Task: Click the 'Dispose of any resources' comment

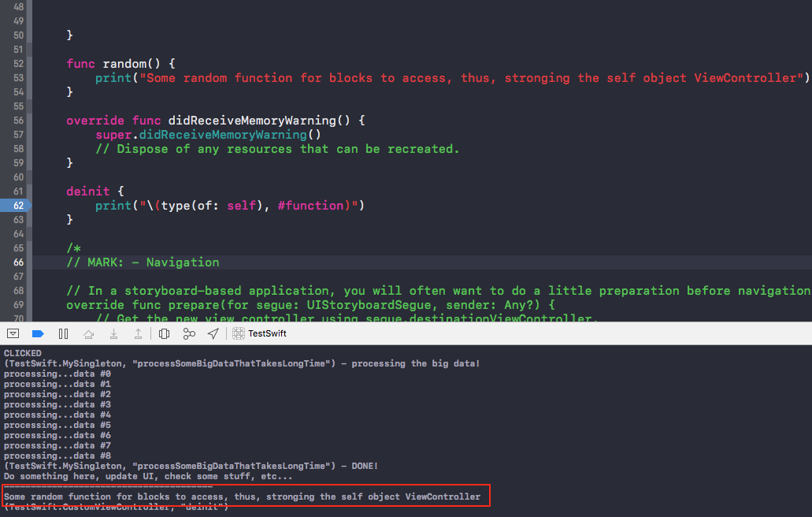Action: click(277, 149)
